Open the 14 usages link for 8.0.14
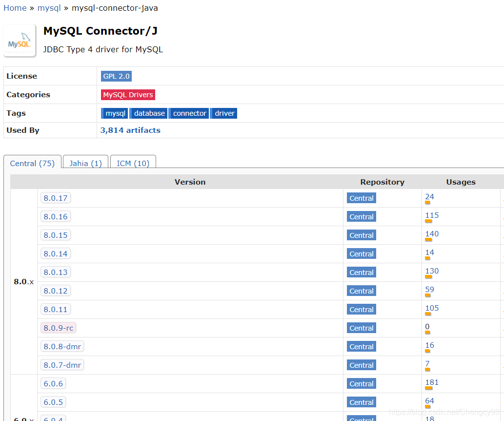The height and width of the screenshot is (421, 504). pos(429,253)
